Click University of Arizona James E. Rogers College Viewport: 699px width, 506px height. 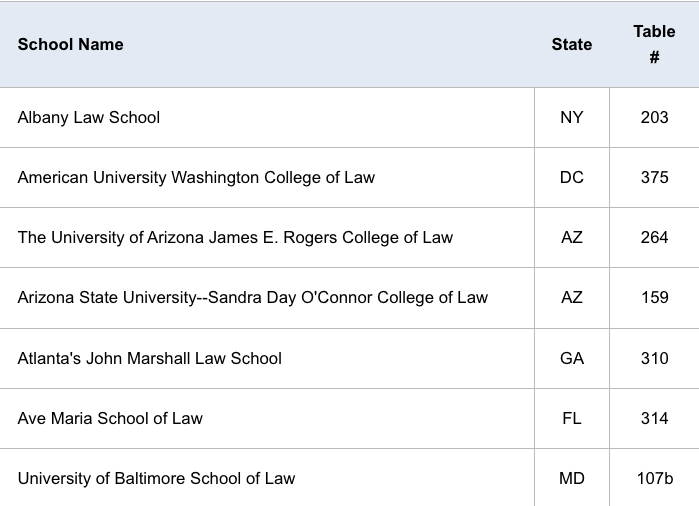click(235, 238)
